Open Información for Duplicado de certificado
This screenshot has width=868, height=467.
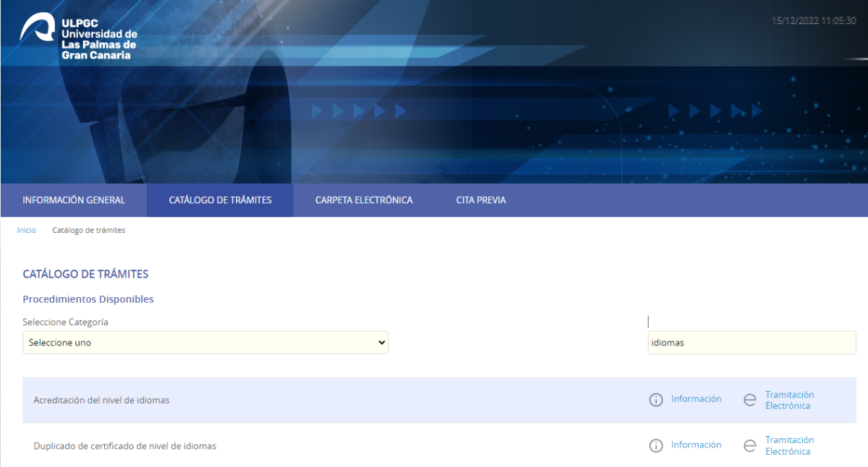click(x=696, y=445)
